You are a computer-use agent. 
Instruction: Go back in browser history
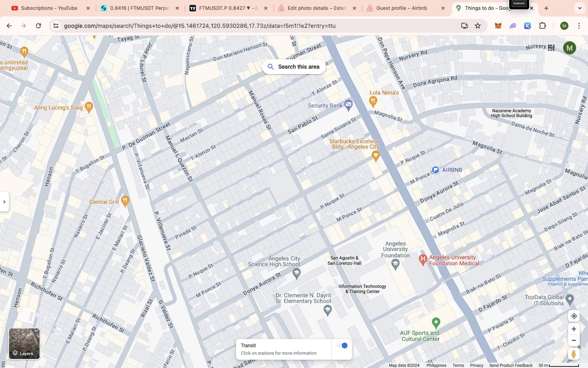pos(9,26)
